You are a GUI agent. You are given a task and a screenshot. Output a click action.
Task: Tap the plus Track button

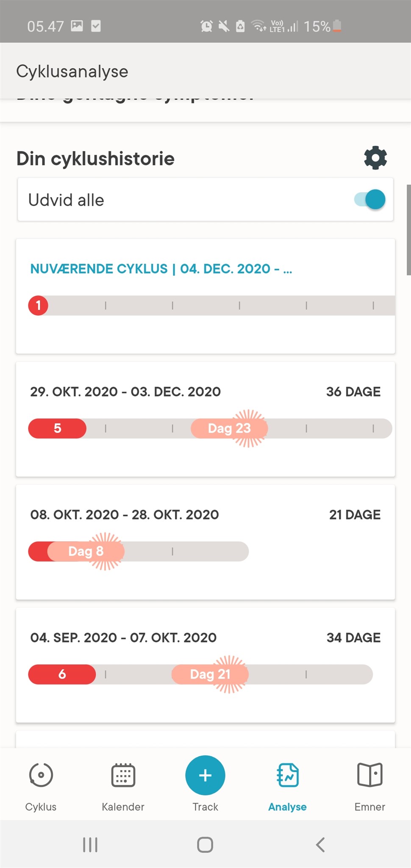click(x=205, y=776)
